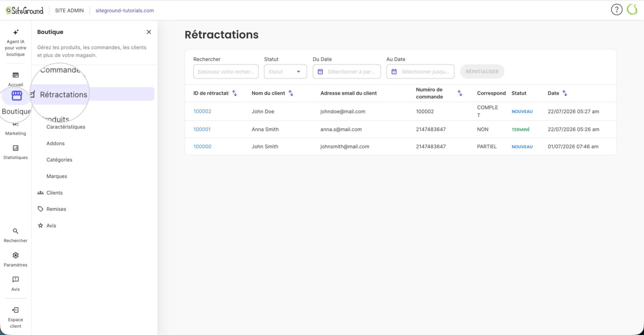This screenshot has width=644, height=335.
Task: Open retraction ID 100000
Action: coord(202,147)
